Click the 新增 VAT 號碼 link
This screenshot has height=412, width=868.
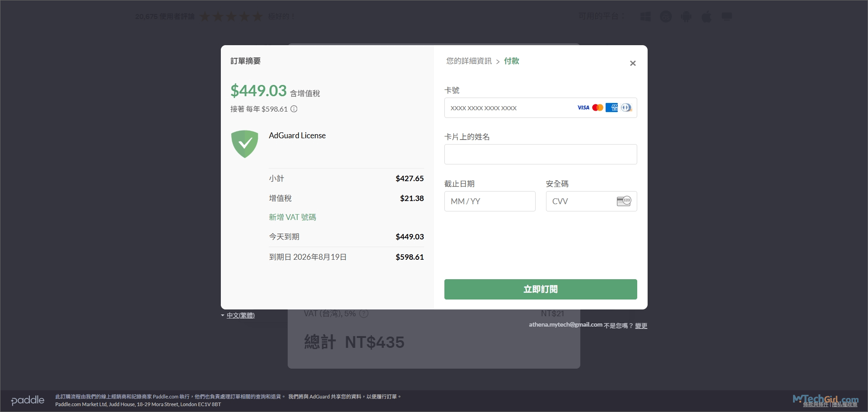[x=292, y=217]
